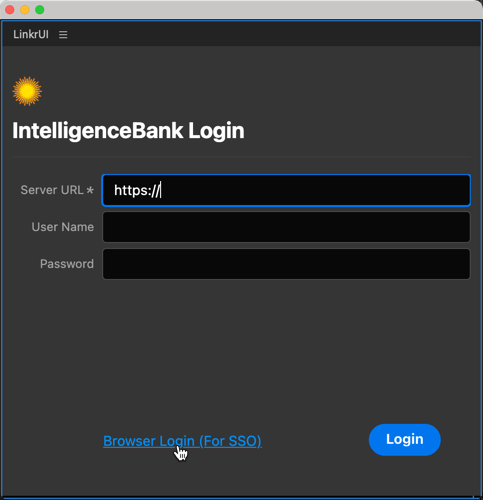Viewport: 483px width, 500px height.
Task: Maximize the window using the green button
Action: 40,10
